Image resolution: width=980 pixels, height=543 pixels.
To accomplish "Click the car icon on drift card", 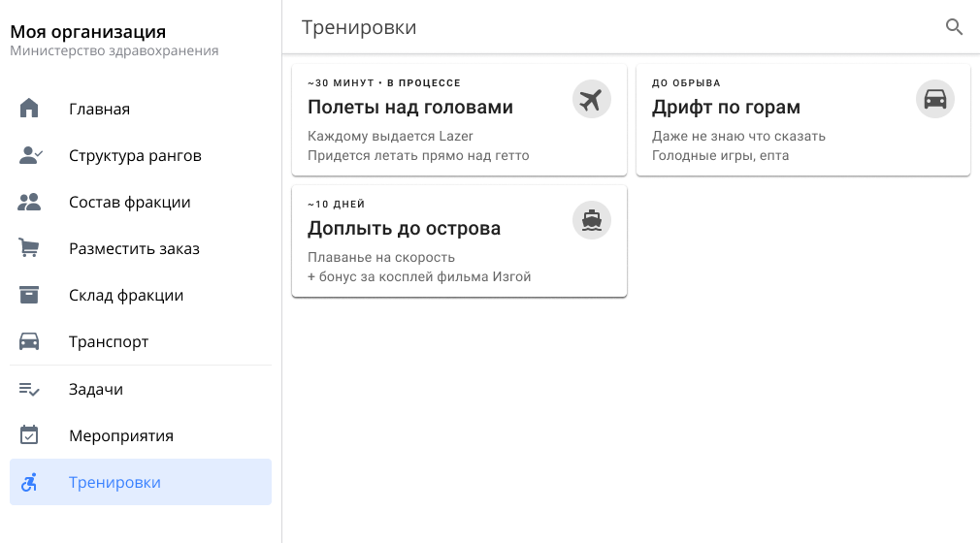I will click(934, 99).
